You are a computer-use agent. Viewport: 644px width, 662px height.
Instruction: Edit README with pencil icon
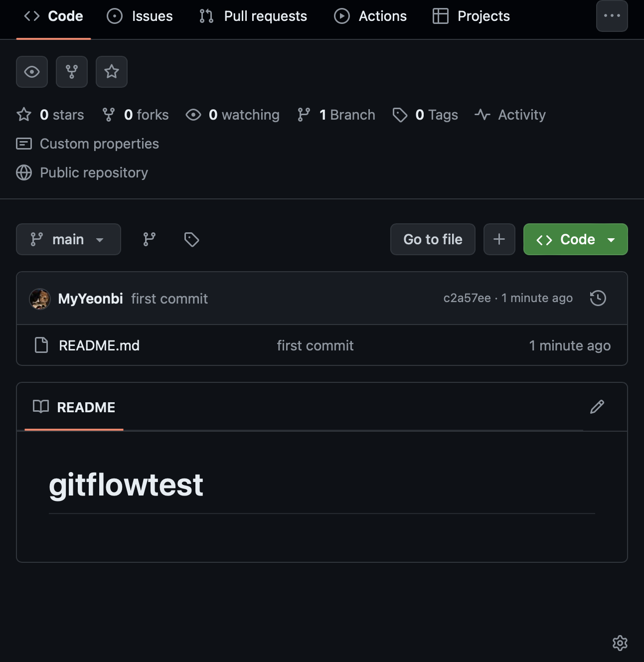point(597,407)
